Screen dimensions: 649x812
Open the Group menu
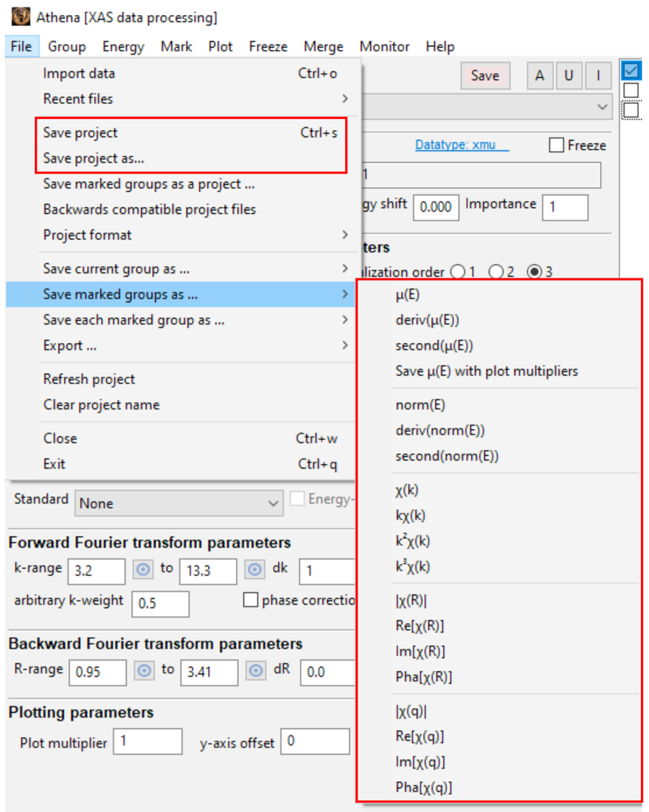[x=67, y=46]
